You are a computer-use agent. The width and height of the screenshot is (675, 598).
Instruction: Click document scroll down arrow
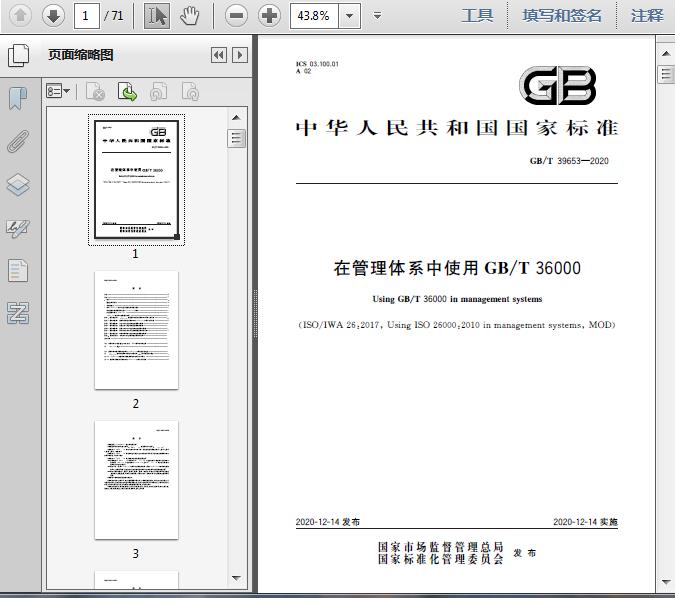[666, 582]
